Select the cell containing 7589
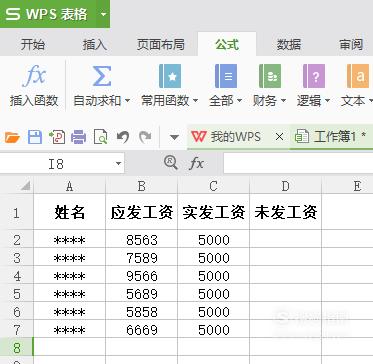 pyautogui.click(x=141, y=257)
